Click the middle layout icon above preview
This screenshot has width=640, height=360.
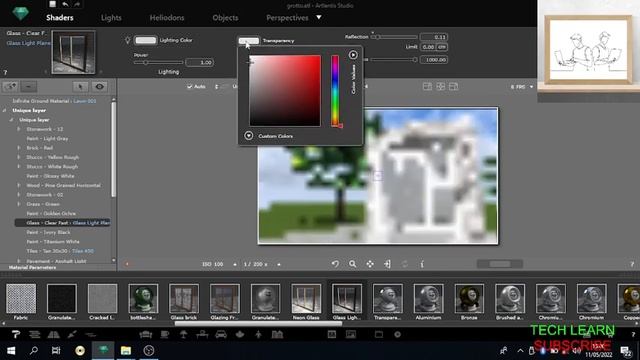[440, 87]
